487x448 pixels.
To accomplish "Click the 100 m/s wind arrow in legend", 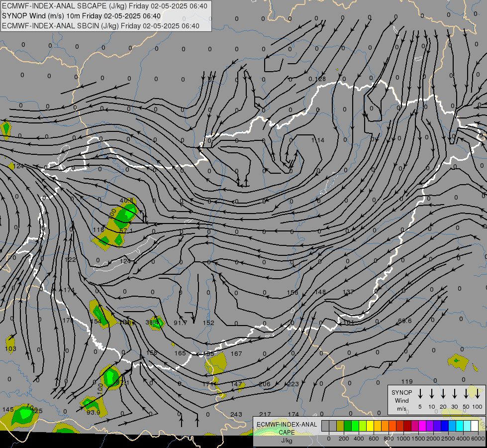I will 478,393.
